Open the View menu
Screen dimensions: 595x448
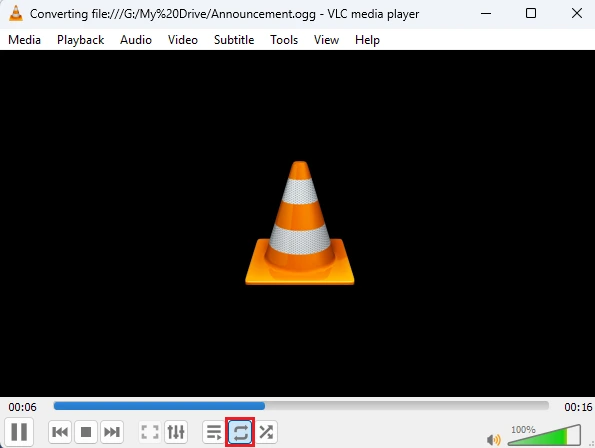point(326,40)
